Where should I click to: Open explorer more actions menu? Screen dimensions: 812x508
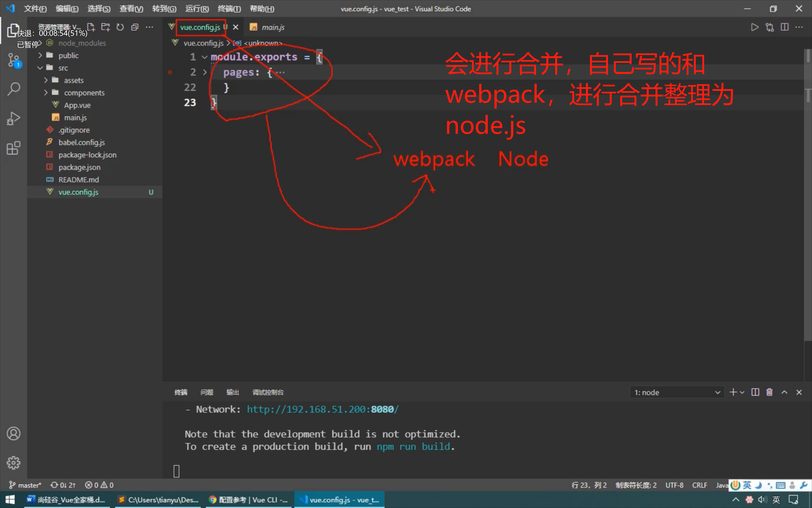tap(150, 27)
